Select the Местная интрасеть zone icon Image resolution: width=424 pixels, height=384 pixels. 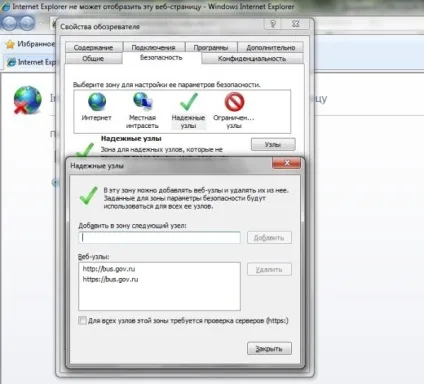[143, 101]
